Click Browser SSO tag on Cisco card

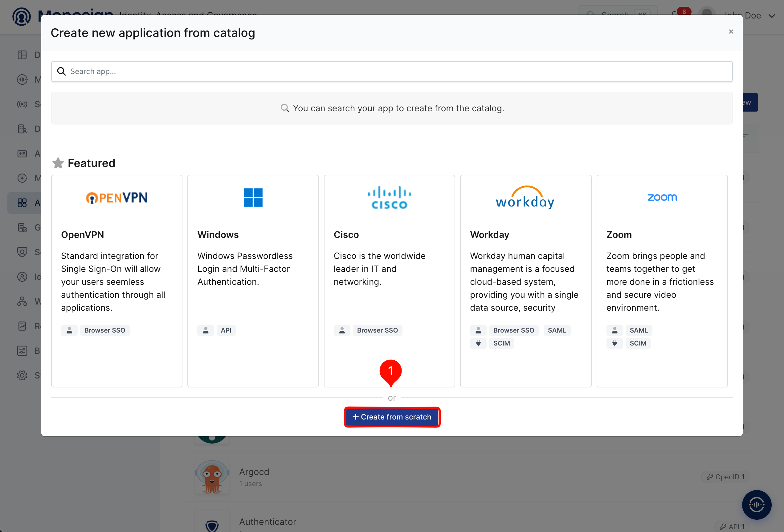[378, 330]
